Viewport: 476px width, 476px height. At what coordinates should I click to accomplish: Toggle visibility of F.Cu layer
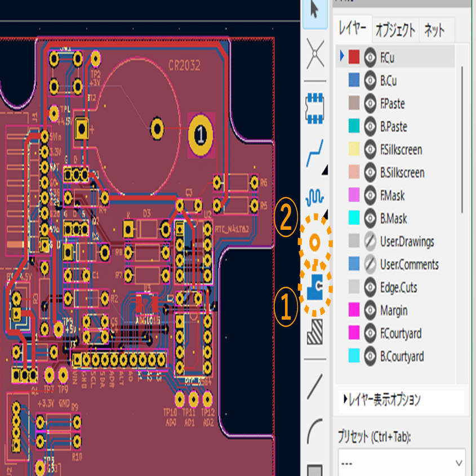coord(370,57)
